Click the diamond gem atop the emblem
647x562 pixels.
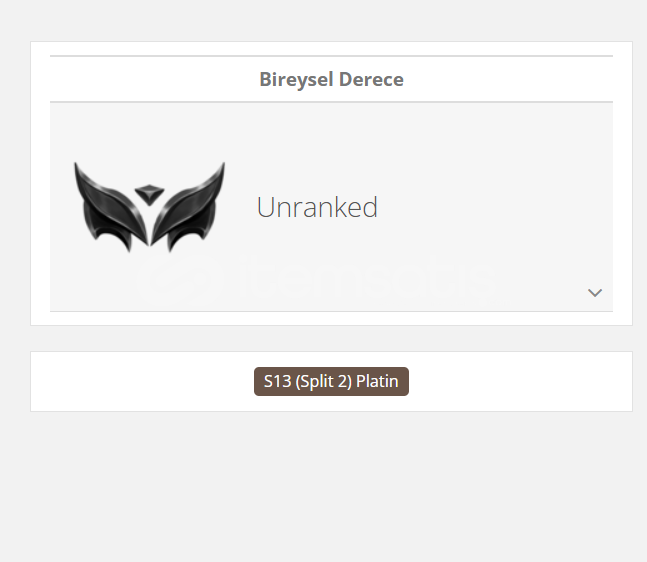click(149, 195)
